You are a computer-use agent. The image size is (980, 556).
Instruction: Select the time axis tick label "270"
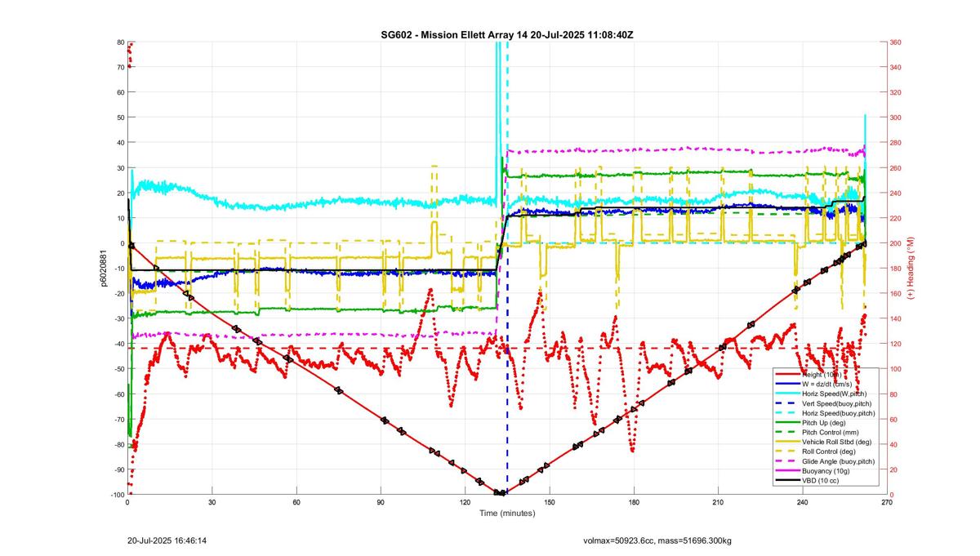pyautogui.click(x=887, y=502)
